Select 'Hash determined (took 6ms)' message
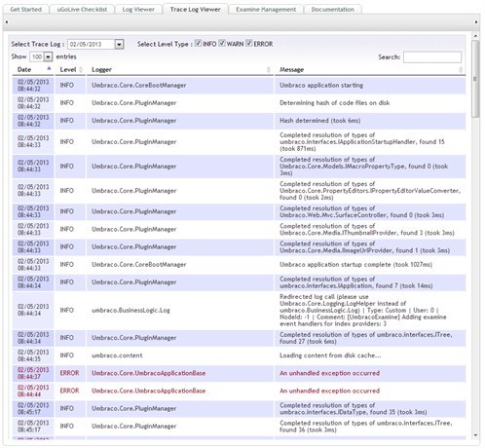 click(x=320, y=121)
